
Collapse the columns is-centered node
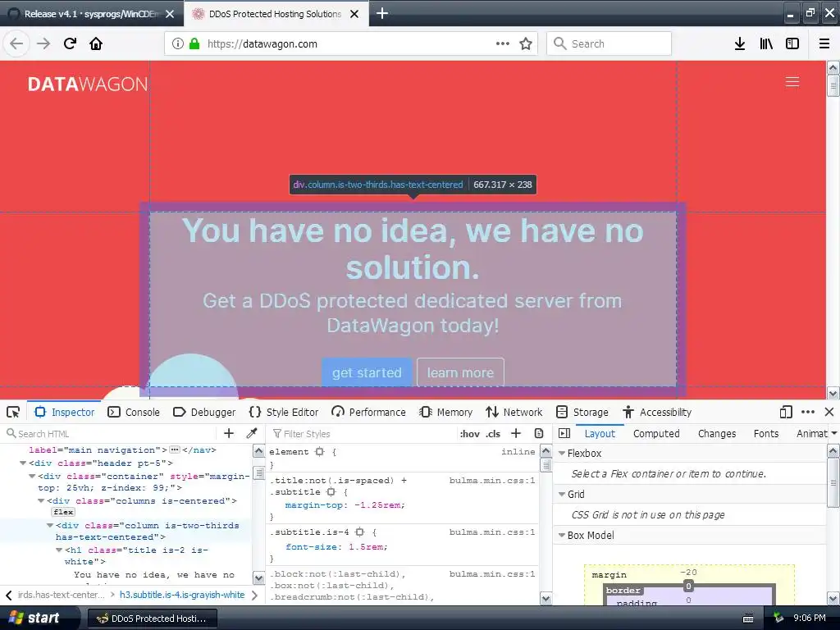[x=41, y=500]
